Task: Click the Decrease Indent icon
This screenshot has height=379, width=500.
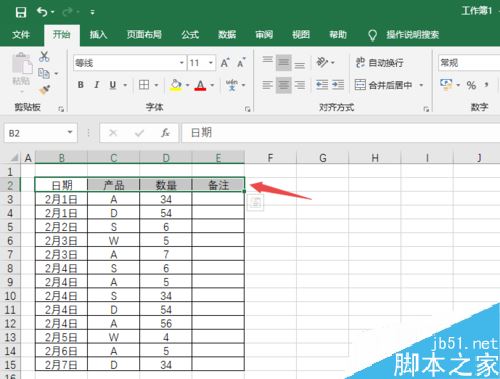Action: coord(322,85)
